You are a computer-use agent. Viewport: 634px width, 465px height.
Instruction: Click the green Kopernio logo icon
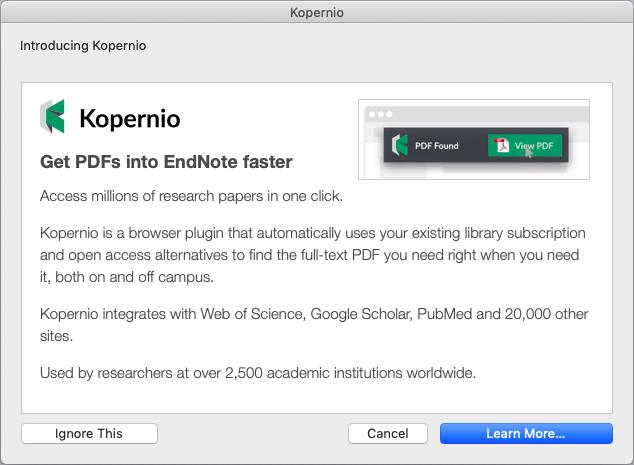52,116
